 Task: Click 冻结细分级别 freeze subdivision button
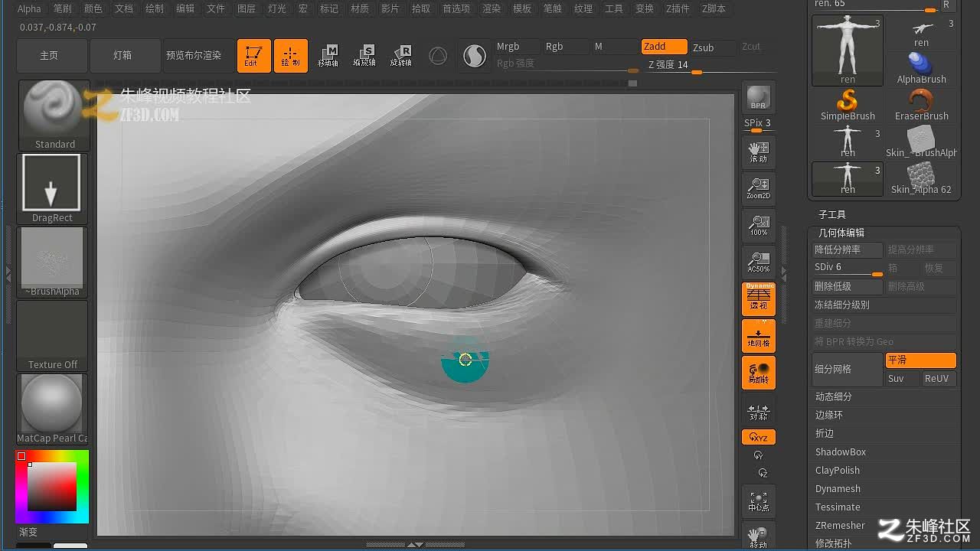tap(884, 305)
